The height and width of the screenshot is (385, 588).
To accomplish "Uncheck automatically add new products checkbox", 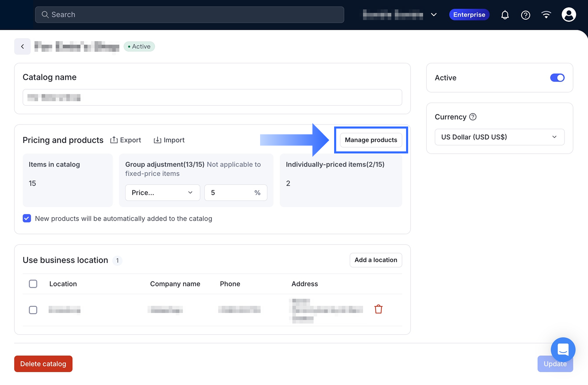I will coord(27,218).
